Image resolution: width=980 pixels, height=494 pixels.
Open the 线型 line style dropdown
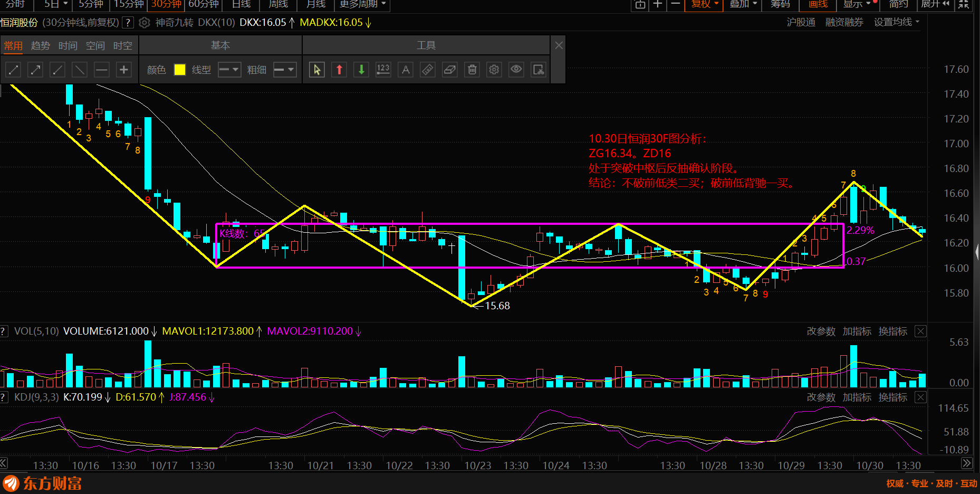[x=229, y=70]
